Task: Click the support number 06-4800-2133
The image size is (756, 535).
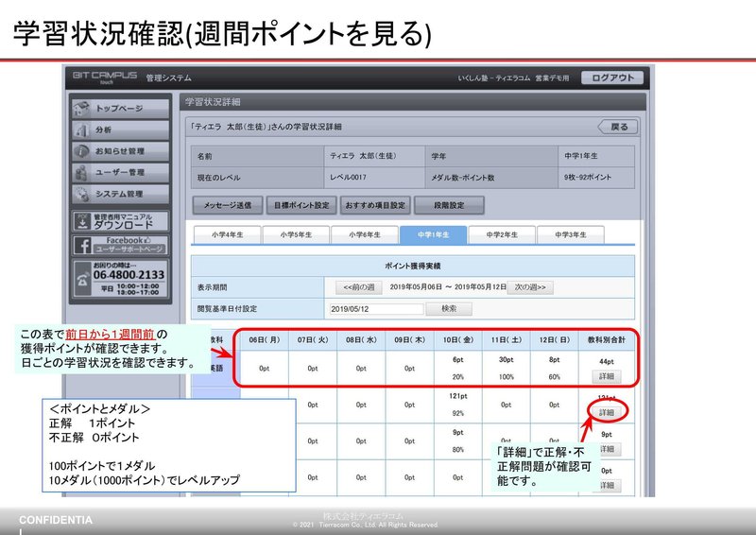Action: click(x=129, y=275)
